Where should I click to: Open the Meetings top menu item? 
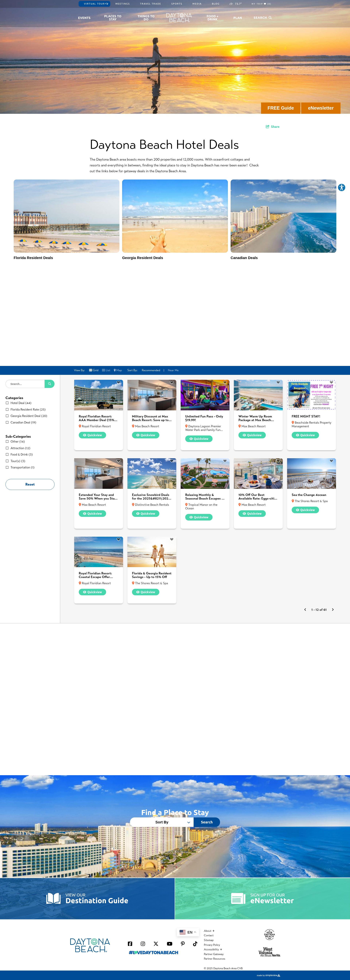tap(123, 4)
